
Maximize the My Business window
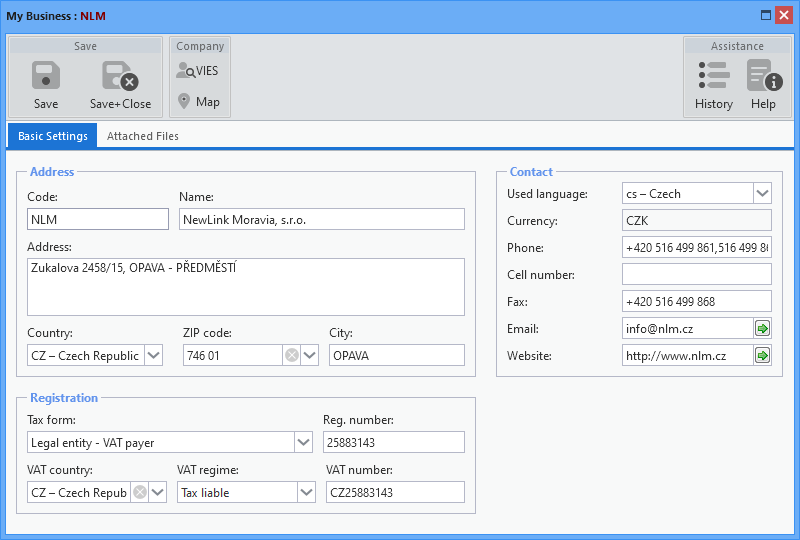(x=766, y=15)
